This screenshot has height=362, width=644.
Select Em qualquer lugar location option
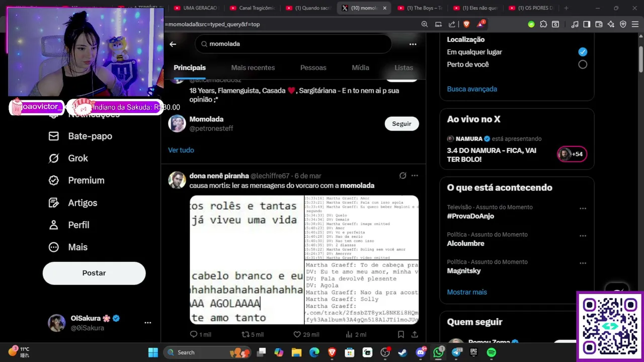point(583,52)
